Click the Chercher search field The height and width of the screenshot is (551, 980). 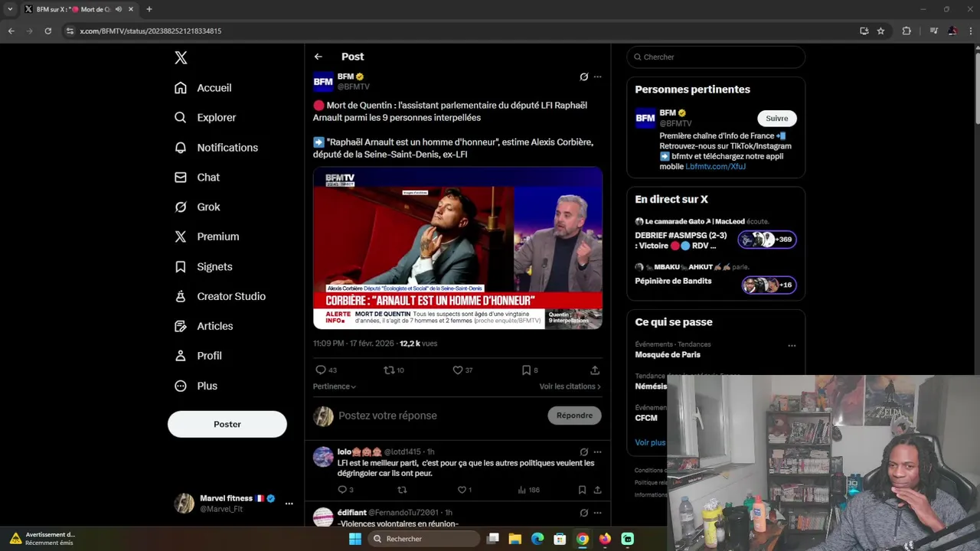click(x=716, y=57)
